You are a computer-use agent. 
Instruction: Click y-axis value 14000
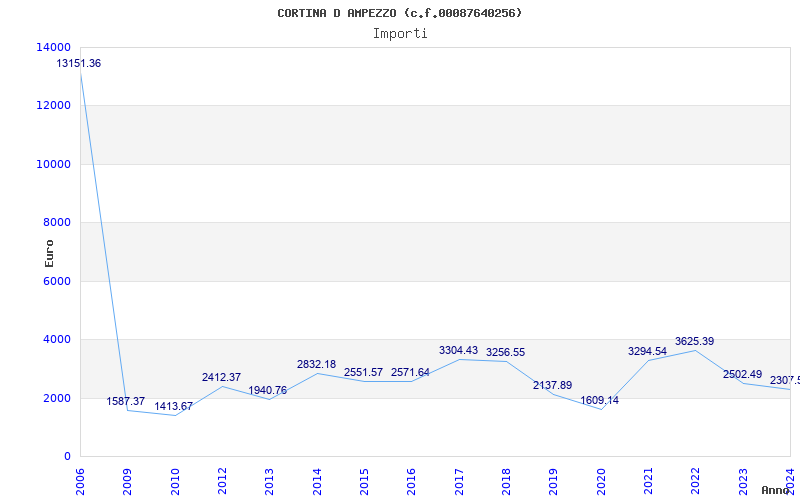(54, 47)
